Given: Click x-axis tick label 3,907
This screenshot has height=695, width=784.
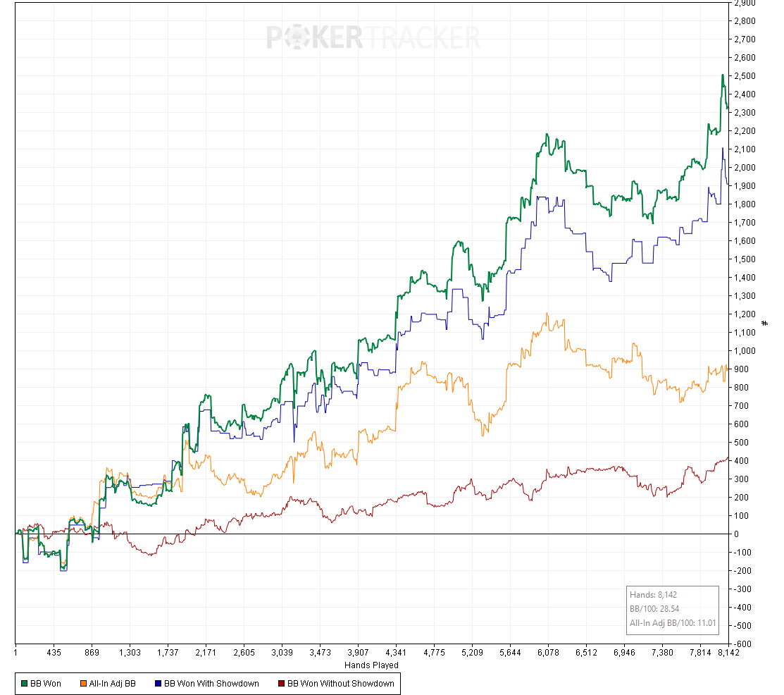Looking at the screenshot, I should point(358,653).
